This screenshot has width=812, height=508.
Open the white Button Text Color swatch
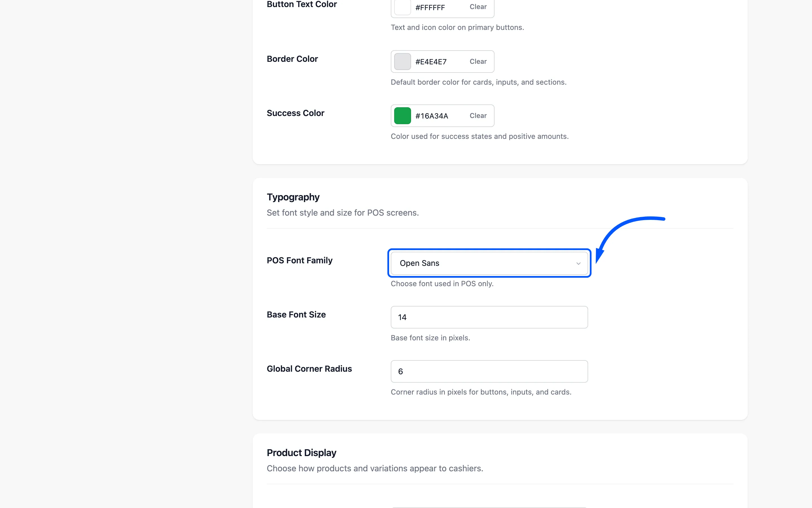point(402,7)
